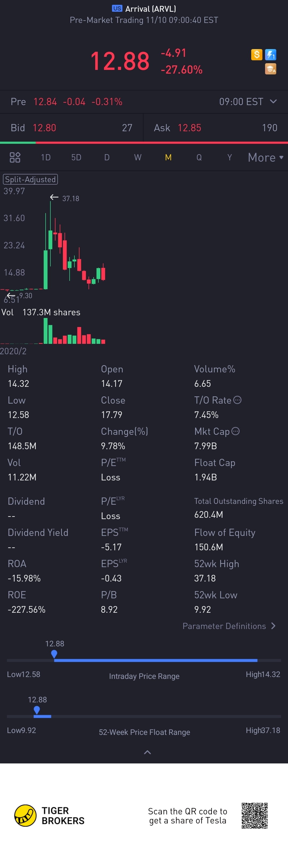The height and width of the screenshot is (868, 288).
Task: Select the Y yearly chart tab
Action: (229, 157)
